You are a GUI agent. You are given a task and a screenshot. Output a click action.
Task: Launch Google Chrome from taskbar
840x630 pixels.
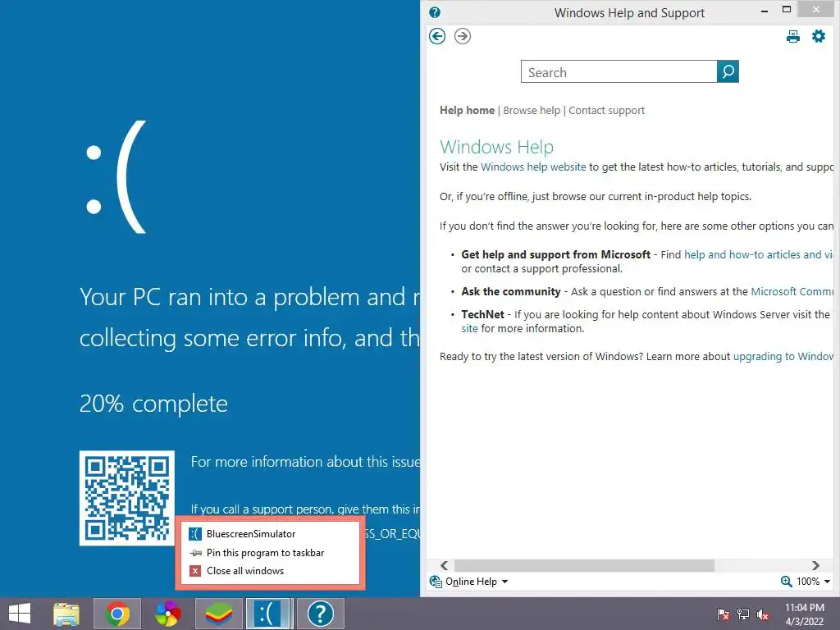coord(117,614)
